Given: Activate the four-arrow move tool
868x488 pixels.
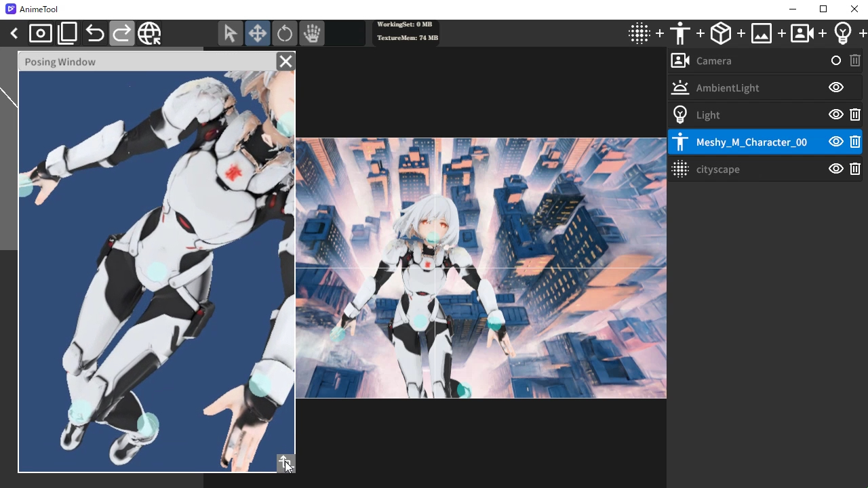Looking at the screenshot, I should point(257,33).
